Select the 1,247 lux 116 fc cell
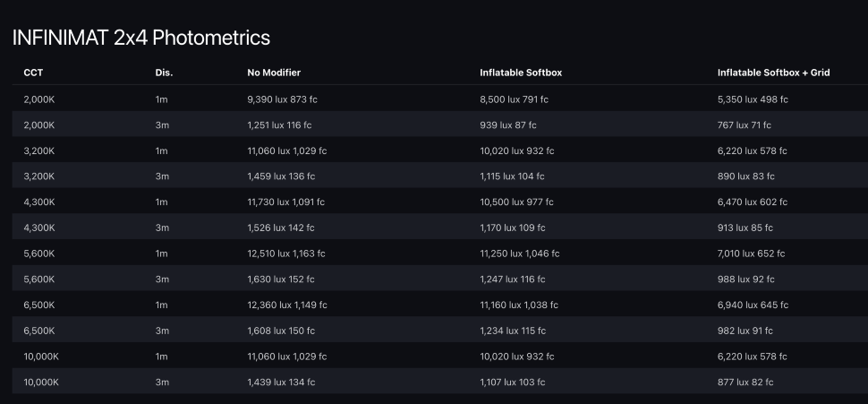This screenshot has height=404, width=868. [x=513, y=279]
